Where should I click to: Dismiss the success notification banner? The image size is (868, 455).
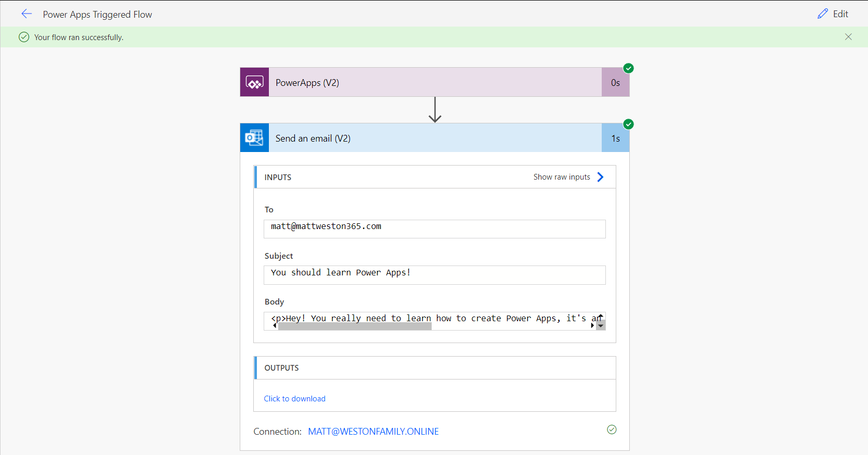[x=848, y=37]
